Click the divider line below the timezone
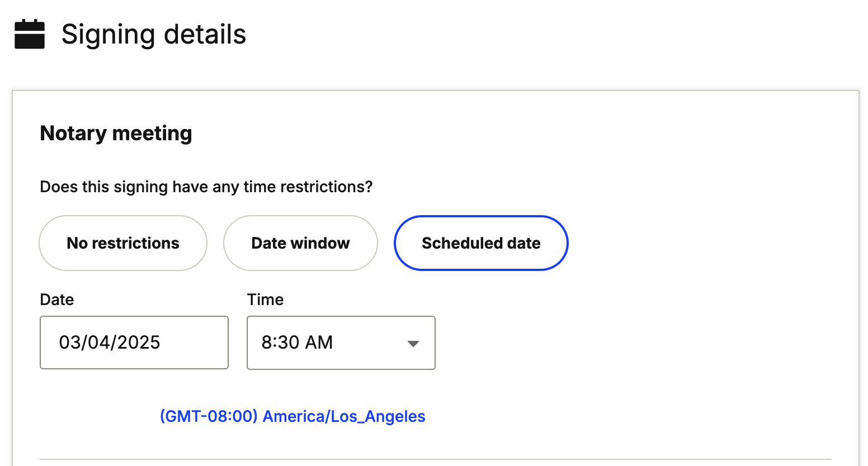The image size is (868, 466). pyautogui.click(x=435, y=459)
